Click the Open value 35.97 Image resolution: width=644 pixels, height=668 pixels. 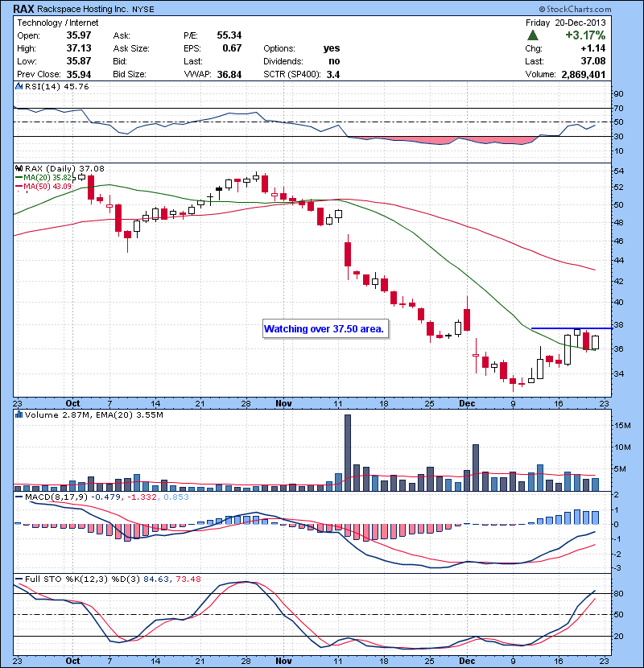(79, 35)
